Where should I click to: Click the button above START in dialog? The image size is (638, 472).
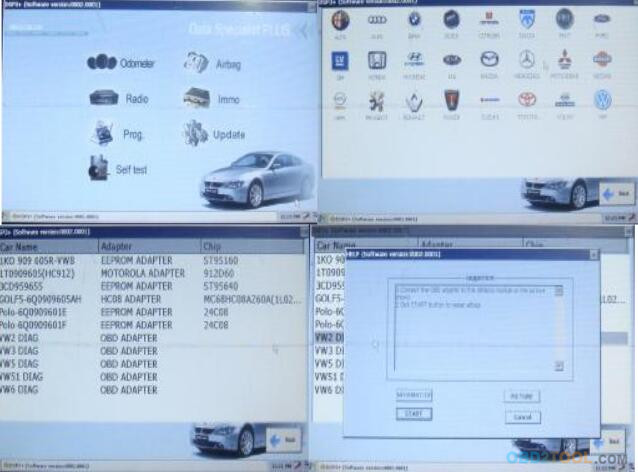414,395
